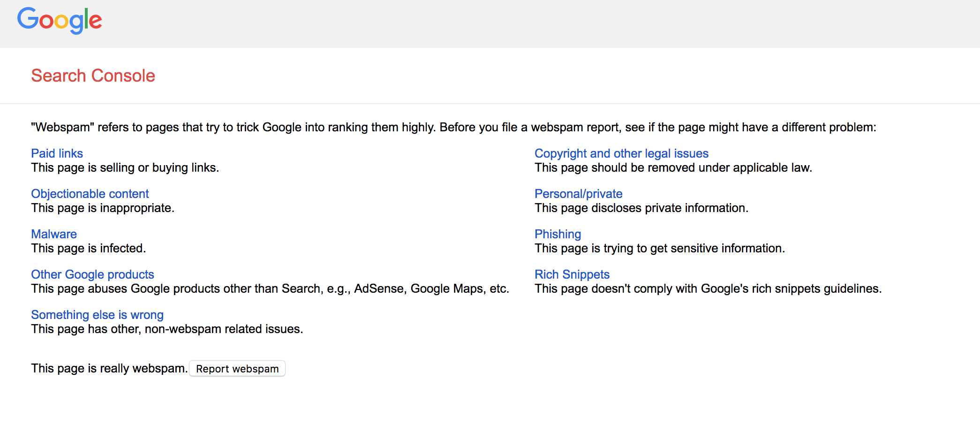Select Something else is wrong link
Viewport: 980px width, 440px height.
point(97,315)
